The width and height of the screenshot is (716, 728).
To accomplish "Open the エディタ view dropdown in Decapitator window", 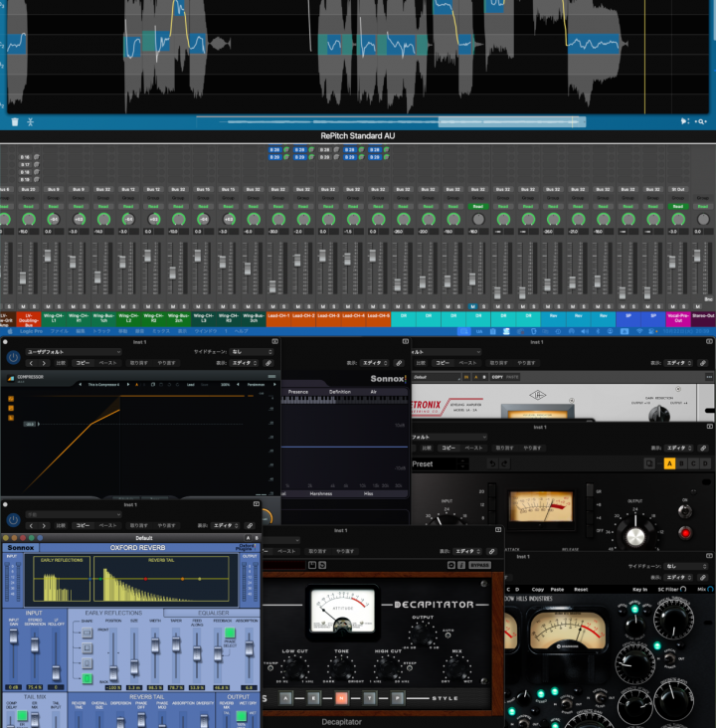I will (x=467, y=550).
